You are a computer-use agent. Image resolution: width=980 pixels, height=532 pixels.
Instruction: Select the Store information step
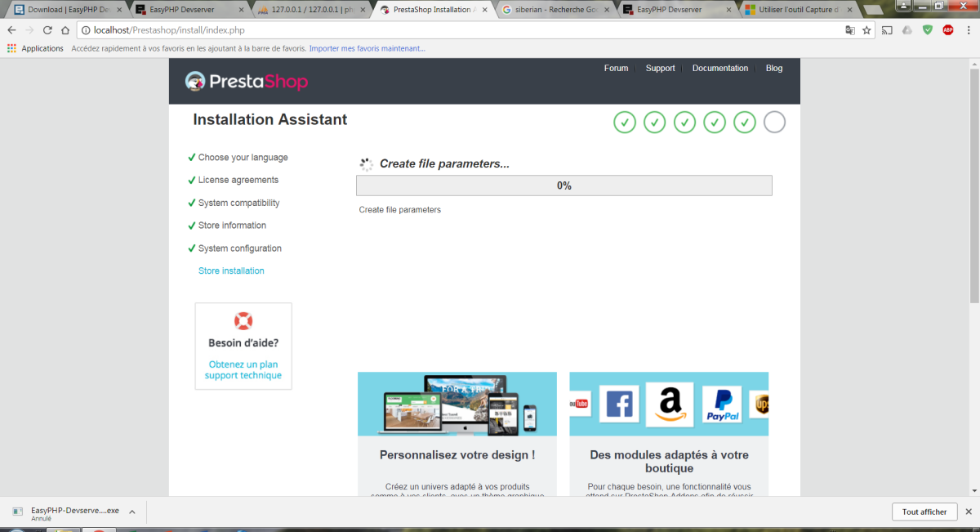tap(232, 226)
